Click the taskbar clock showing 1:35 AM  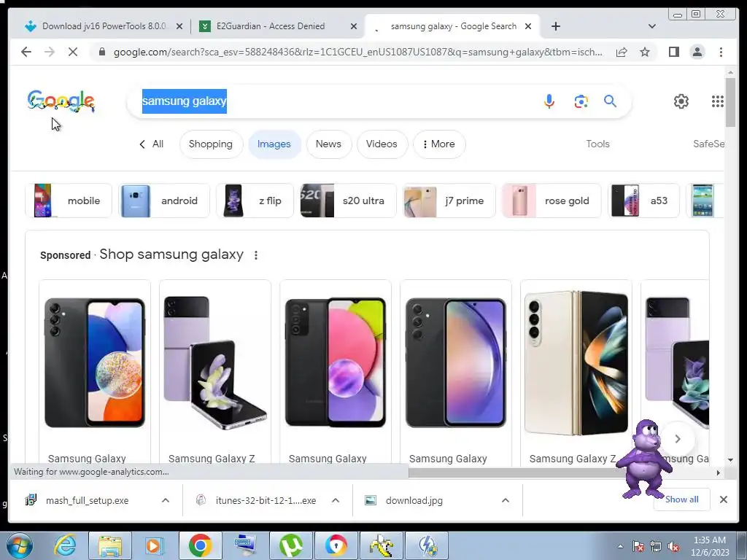pyautogui.click(x=710, y=545)
